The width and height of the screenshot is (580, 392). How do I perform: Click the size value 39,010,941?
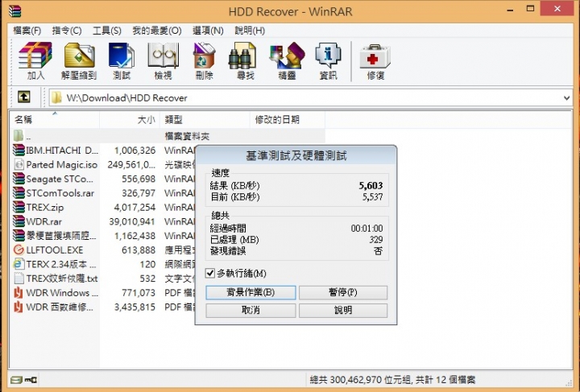tap(132, 221)
